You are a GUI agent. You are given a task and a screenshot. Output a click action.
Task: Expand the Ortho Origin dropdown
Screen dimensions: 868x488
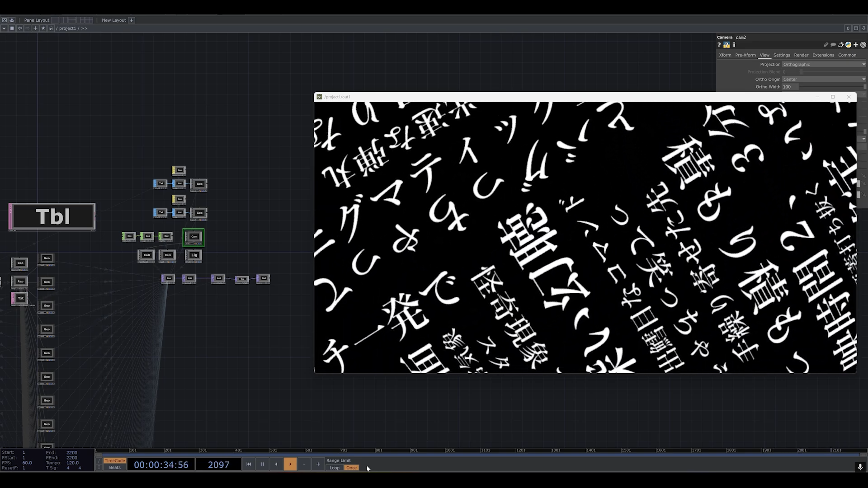pos(824,79)
